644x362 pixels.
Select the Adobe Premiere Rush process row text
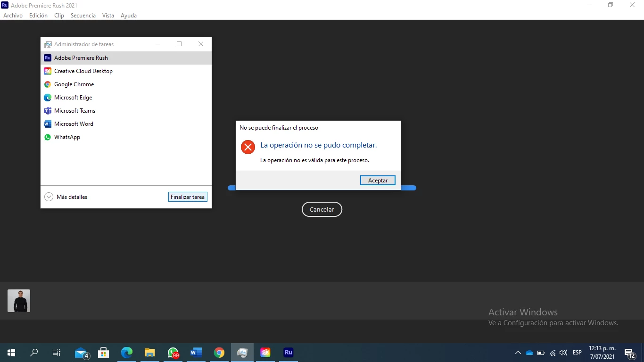[81, 58]
